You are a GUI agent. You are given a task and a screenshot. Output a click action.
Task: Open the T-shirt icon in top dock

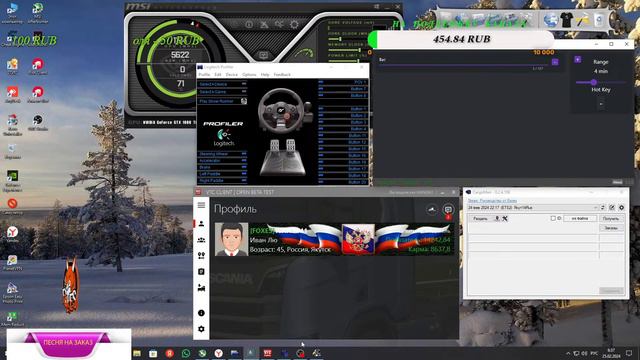567,20
